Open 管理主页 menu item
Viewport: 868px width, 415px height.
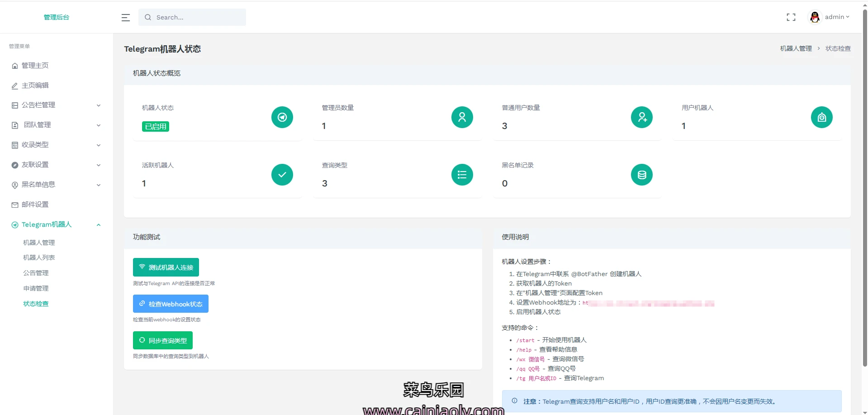pos(57,66)
